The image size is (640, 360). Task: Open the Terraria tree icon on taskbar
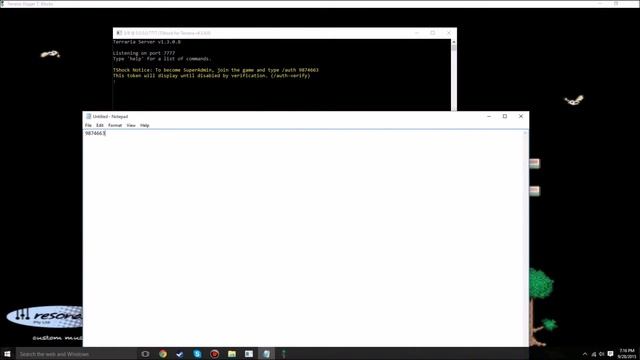[x=284, y=354]
